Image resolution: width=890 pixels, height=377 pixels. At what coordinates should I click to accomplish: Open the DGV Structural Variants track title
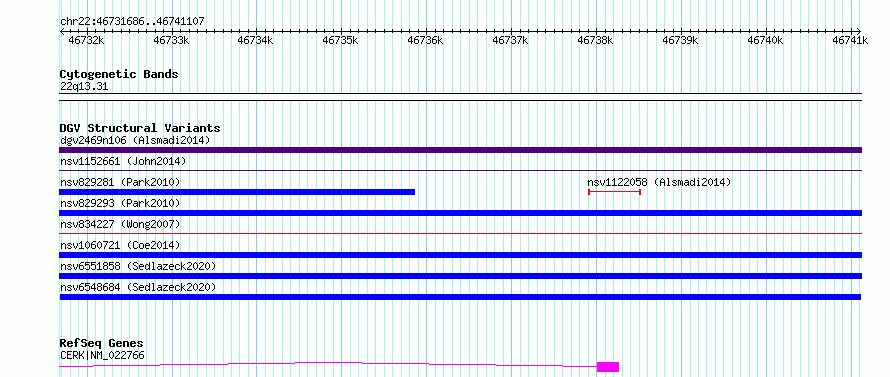point(140,128)
